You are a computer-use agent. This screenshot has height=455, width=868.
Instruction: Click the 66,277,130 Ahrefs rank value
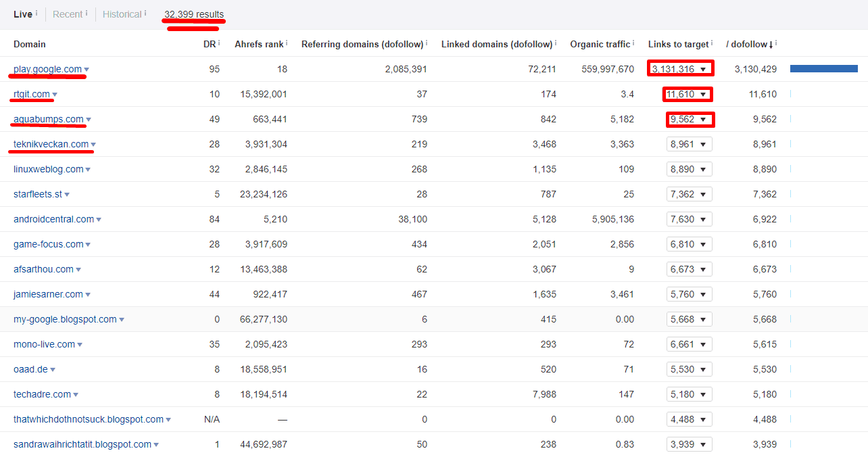[264, 319]
